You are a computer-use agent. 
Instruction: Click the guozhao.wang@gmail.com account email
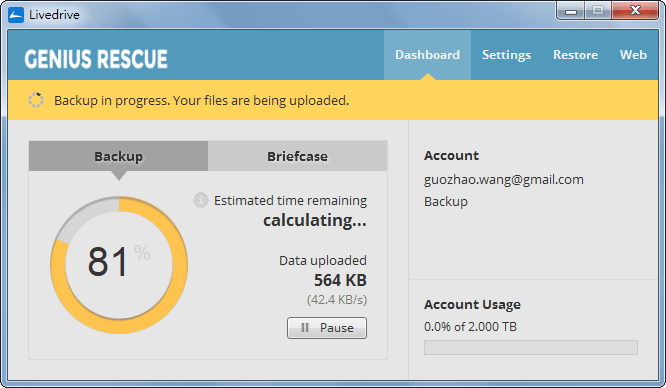pyautogui.click(x=504, y=180)
